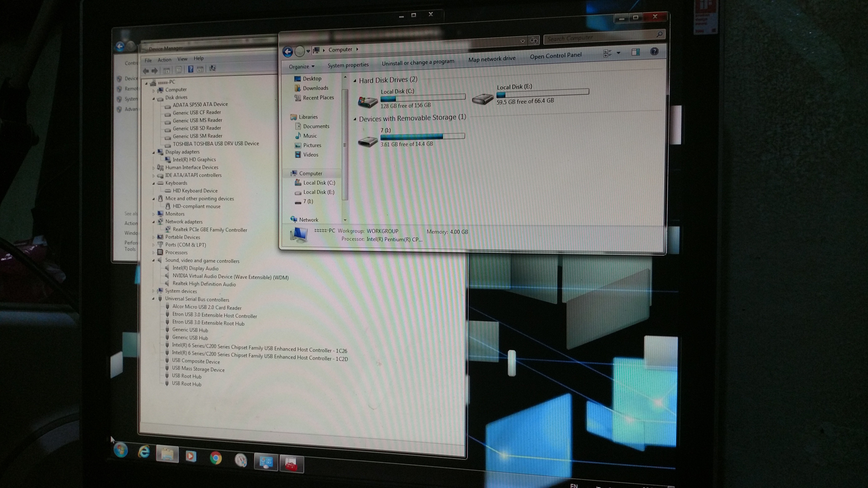This screenshot has height=488, width=868.
Task: Open Explorer help question mark icon
Action: [x=654, y=52]
